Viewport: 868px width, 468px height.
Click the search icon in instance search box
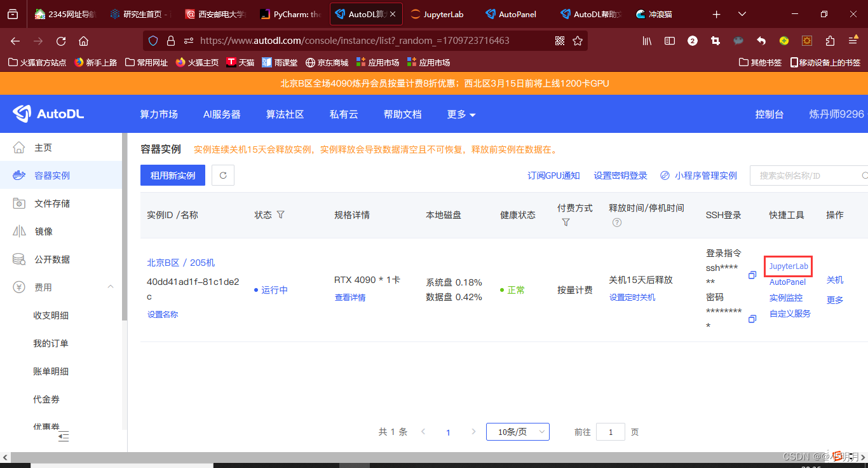click(x=864, y=175)
